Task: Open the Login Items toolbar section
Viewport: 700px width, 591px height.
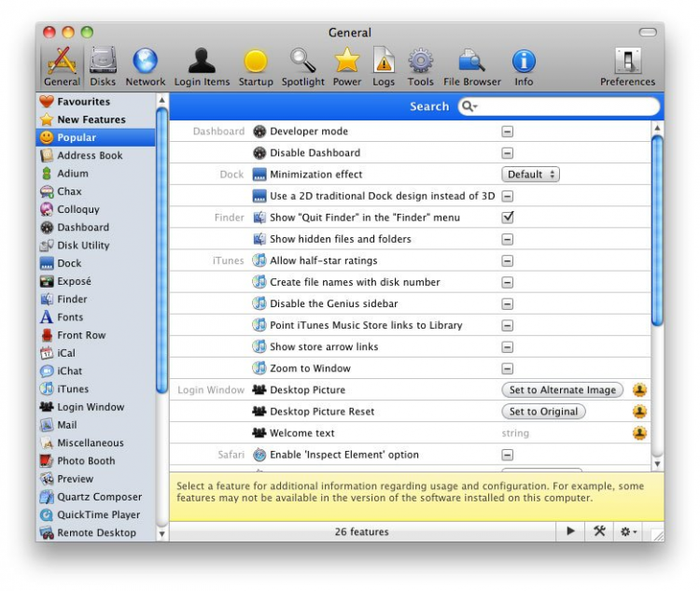Action: tap(202, 66)
